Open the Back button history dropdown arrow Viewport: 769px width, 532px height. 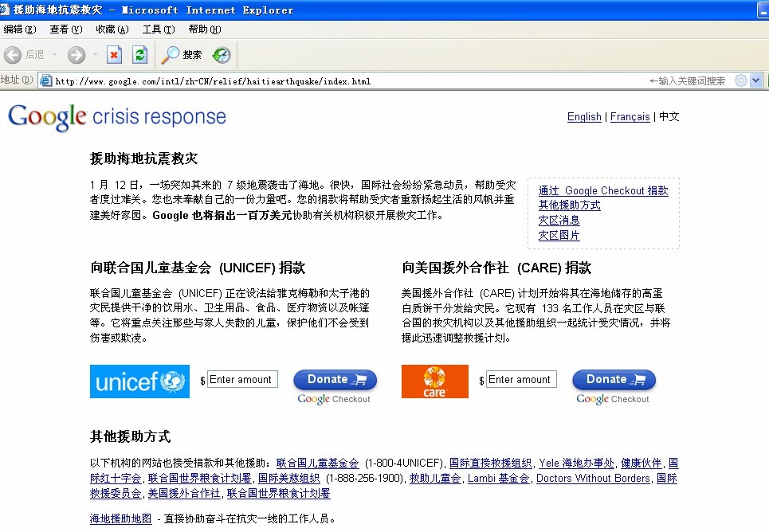pos(54,55)
